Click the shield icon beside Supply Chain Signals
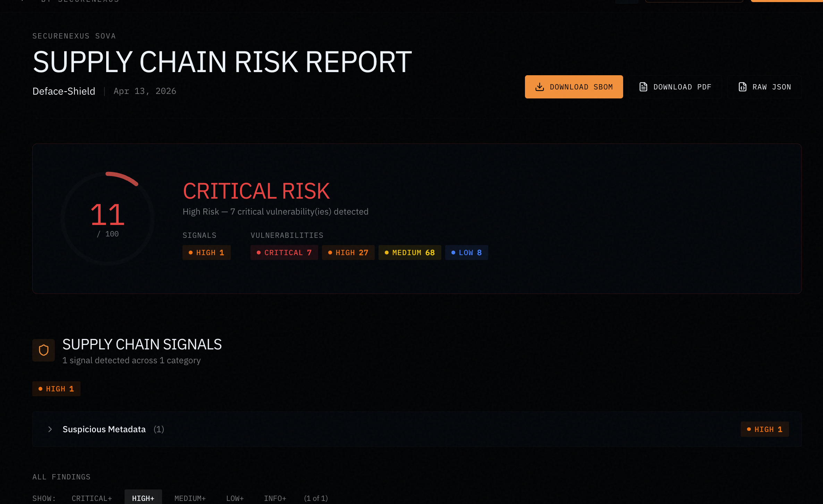 coord(44,350)
